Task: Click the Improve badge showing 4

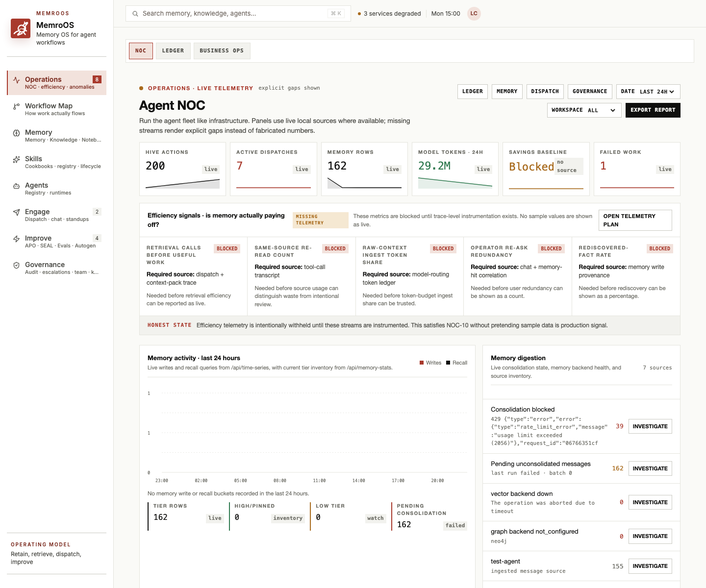Action: (x=97, y=238)
